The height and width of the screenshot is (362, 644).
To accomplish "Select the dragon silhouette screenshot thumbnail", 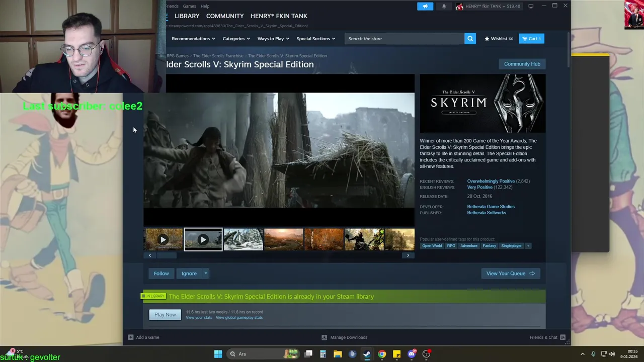I will pos(364,239).
